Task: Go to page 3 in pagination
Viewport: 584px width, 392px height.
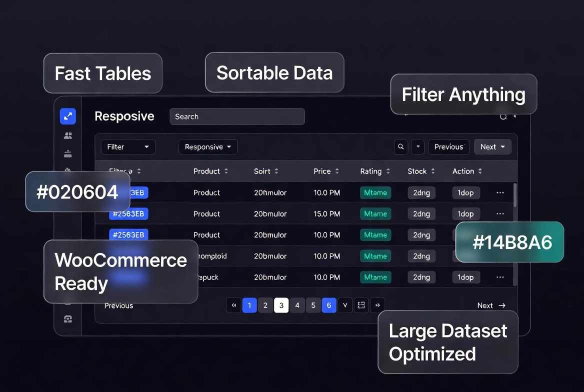Action: tap(281, 305)
